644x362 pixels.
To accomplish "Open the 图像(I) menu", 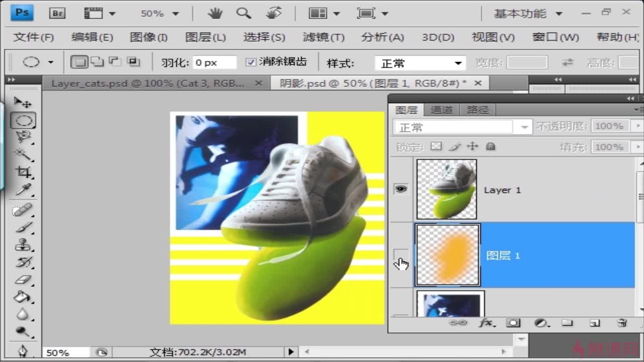I will click(148, 37).
